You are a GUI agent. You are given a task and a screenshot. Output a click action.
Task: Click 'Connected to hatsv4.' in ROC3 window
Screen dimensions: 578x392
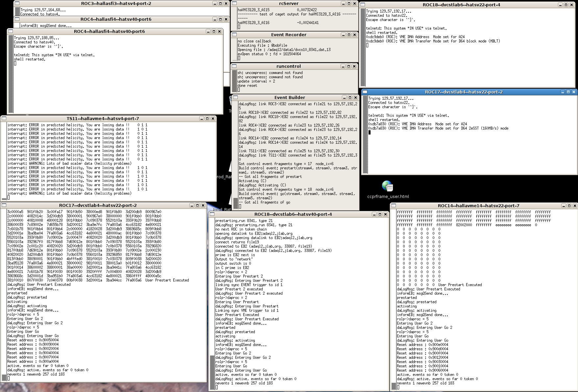pyautogui.click(x=40, y=14)
